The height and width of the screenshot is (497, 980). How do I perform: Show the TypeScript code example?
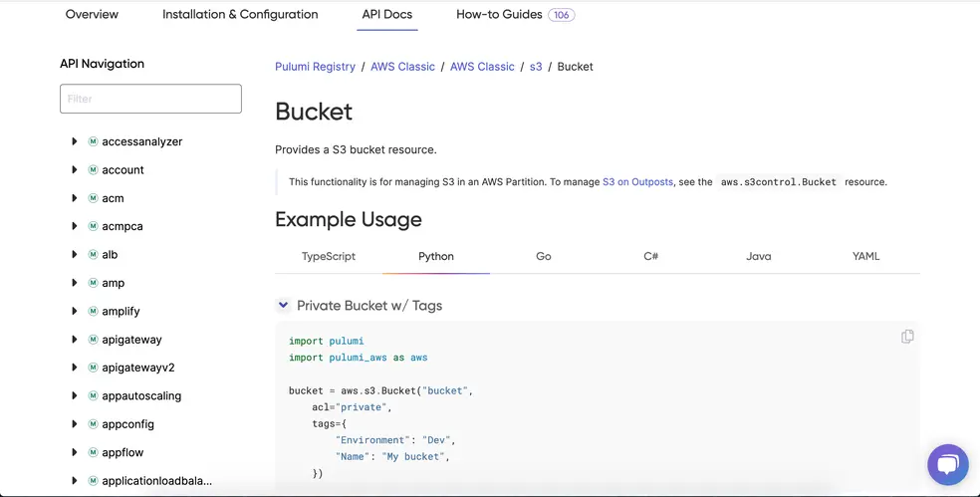pyautogui.click(x=329, y=256)
